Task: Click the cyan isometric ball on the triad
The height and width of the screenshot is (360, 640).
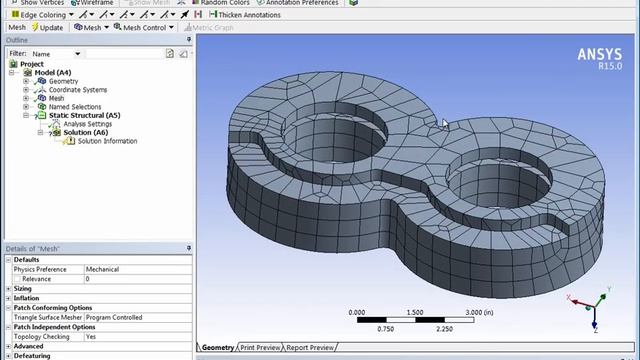Action: tap(588, 308)
